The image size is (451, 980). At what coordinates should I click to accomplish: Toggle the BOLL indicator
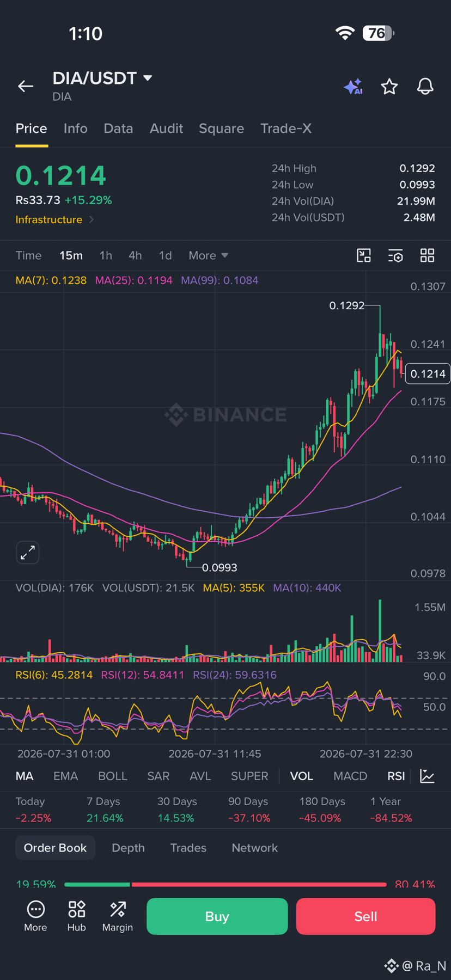pos(113,776)
